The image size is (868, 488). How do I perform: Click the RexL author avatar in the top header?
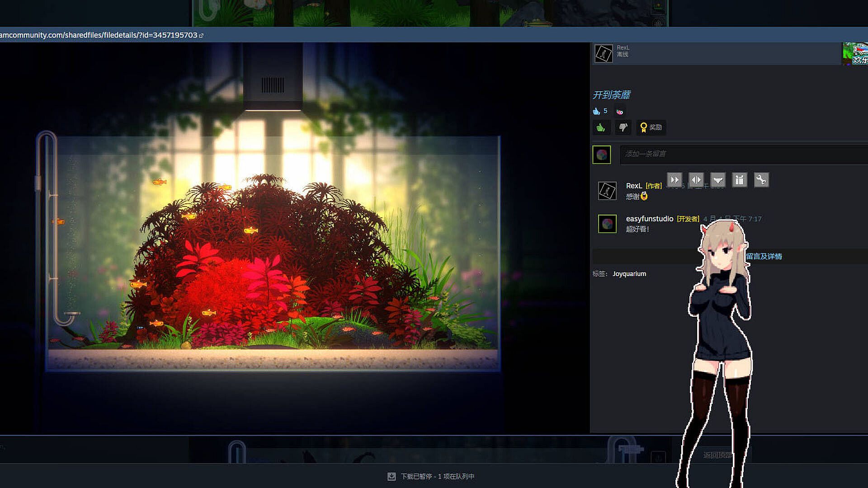pyautogui.click(x=604, y=53)
